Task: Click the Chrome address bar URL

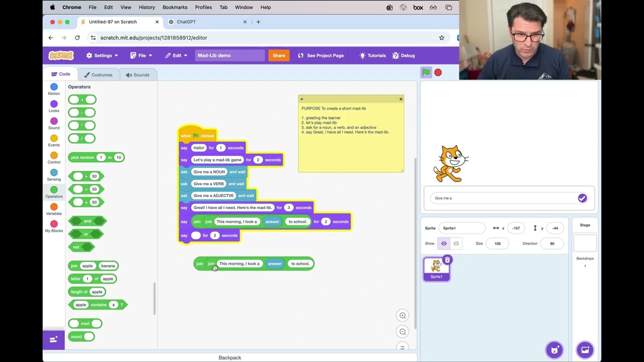Action: (153, 38)
